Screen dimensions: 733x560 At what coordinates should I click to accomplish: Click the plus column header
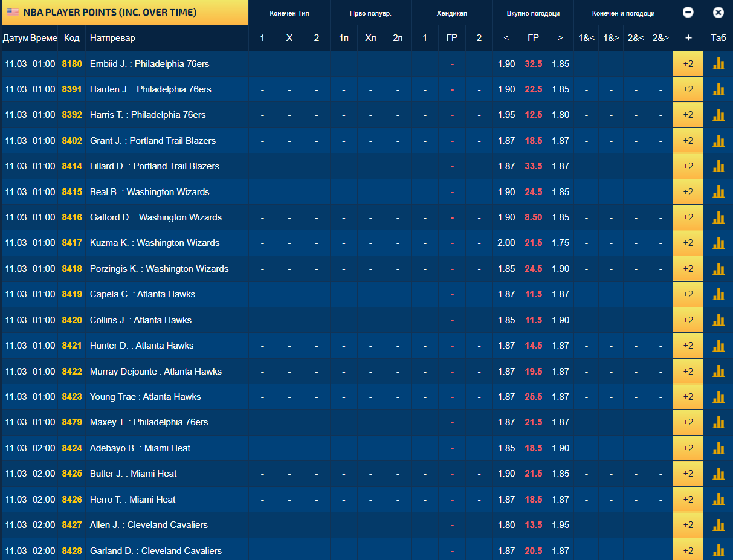coord(688,38)
